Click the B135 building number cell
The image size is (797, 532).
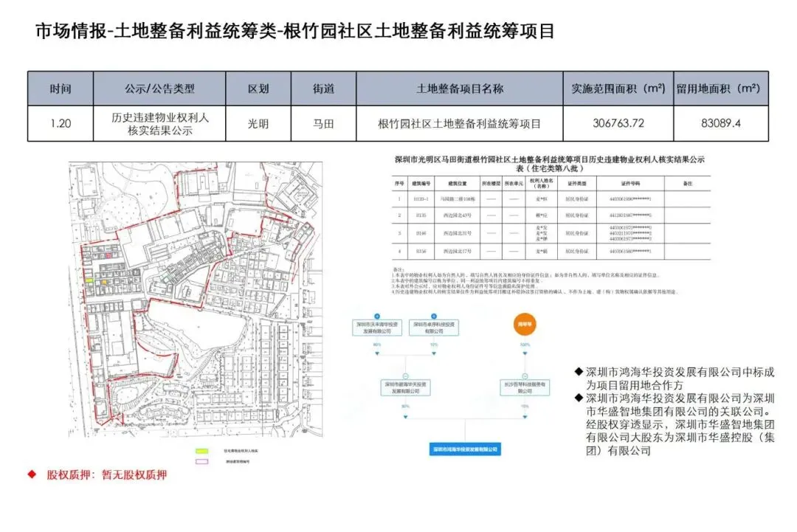(421, 215)
